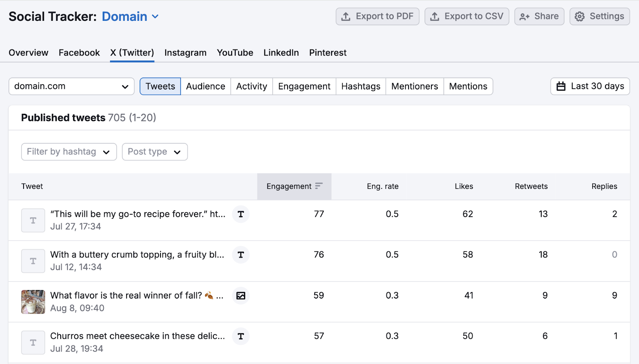Click the likes value 50
Image resolution: width=639 pixels, height=364 pixels.
point(468,336)
